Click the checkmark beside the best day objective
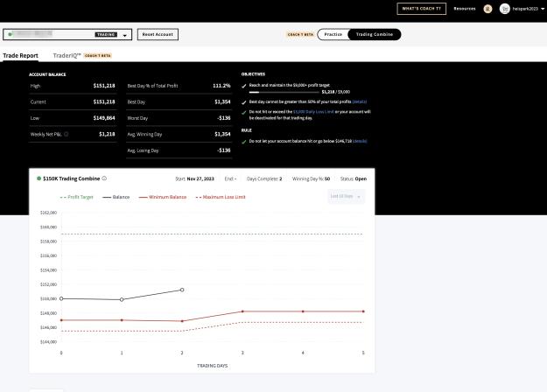Viewport: 547px width, 392px height. coord(244,102)
